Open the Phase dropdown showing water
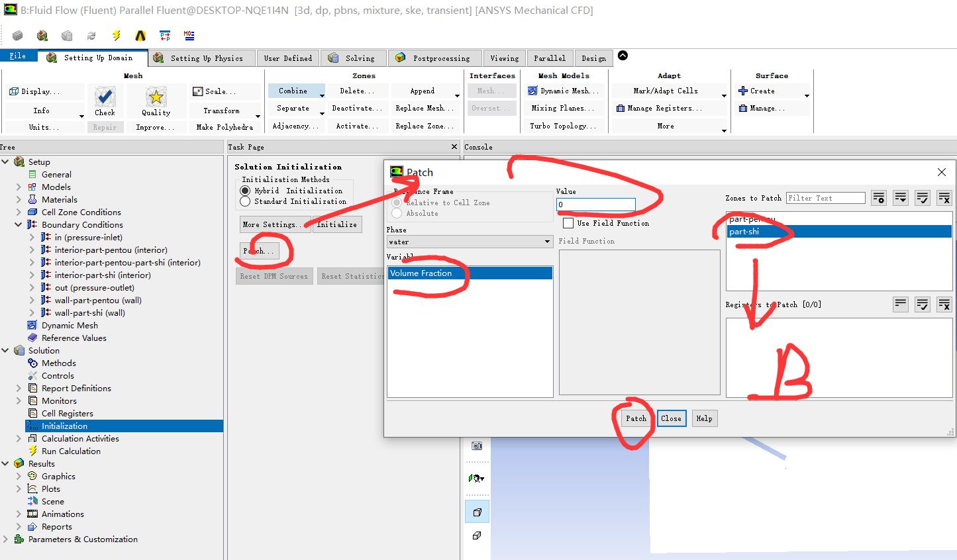Viewport: 957px width, 560px height. [x=470, y=242]
